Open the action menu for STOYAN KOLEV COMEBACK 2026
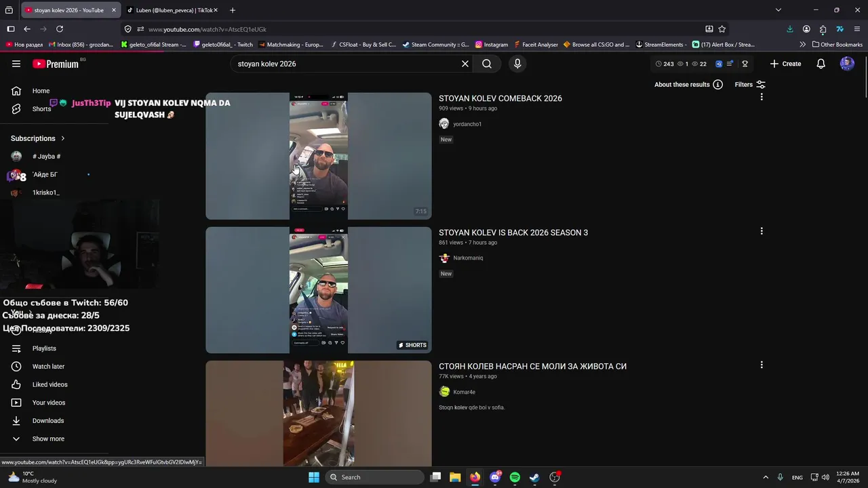868x488 pixels. tap(762, 97)
